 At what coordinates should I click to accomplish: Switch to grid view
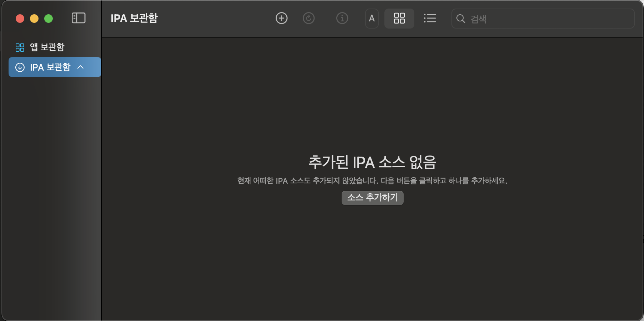point(399,19)
